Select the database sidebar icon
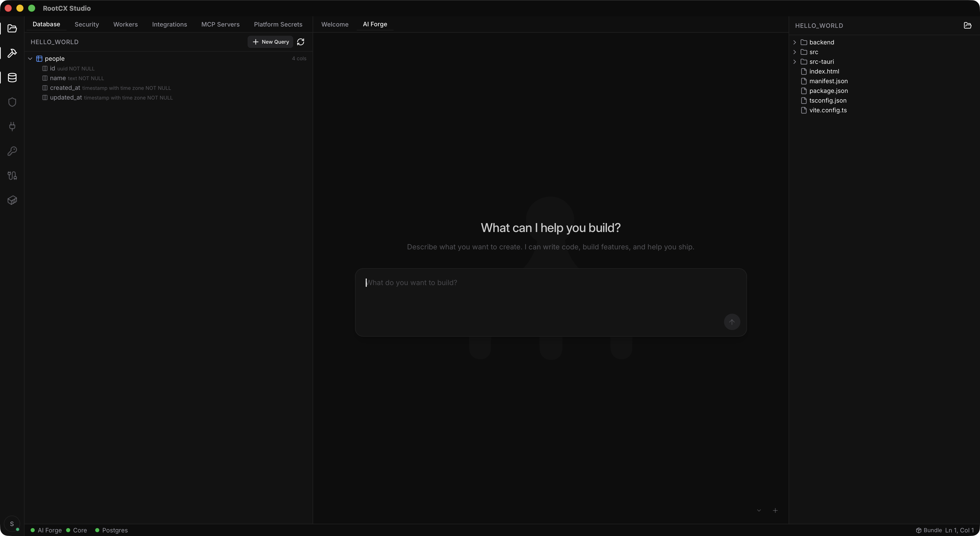 (x=12, y=78)
